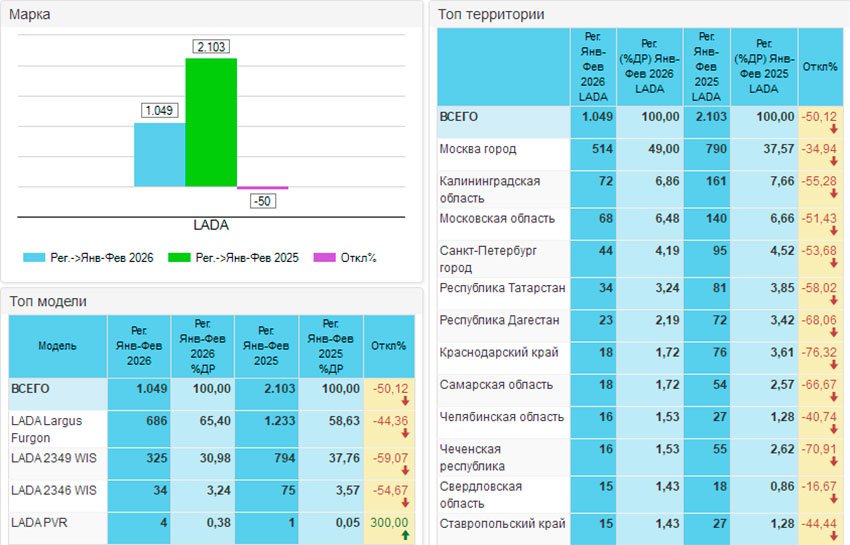Toggle the blue Рег.->Янв-Фев 2026 legend swatch
850x545 pixels.
coord(35,258)
